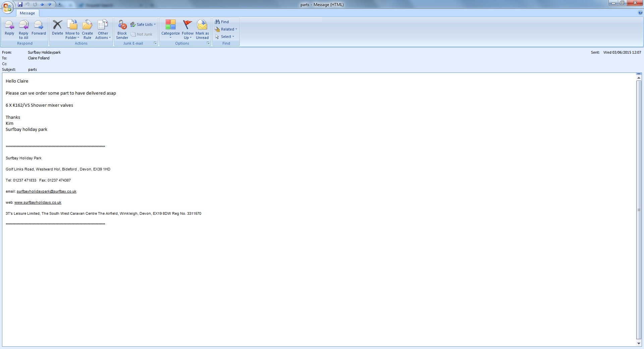Open Junk E-mail options dialog launcher
Image resolution: width=644 pixels, height=349 pixels.
[x=155, y=43]
